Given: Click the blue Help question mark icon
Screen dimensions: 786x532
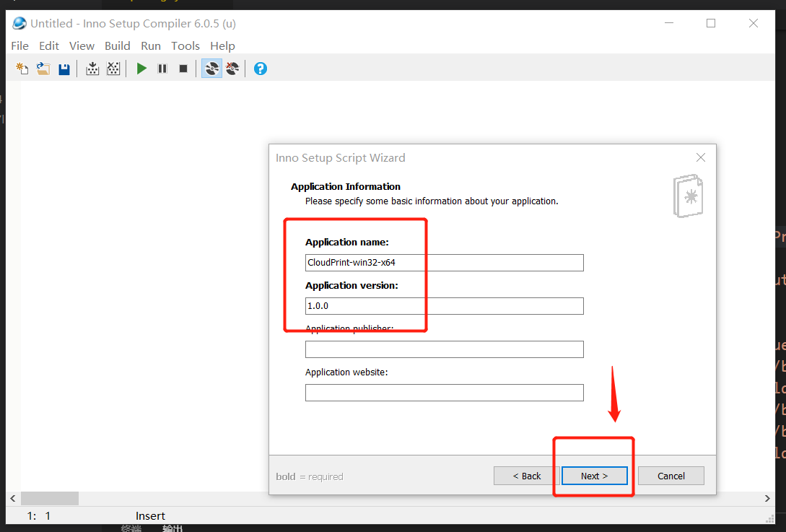Looking at the screenshot, I should click(260, 69).
